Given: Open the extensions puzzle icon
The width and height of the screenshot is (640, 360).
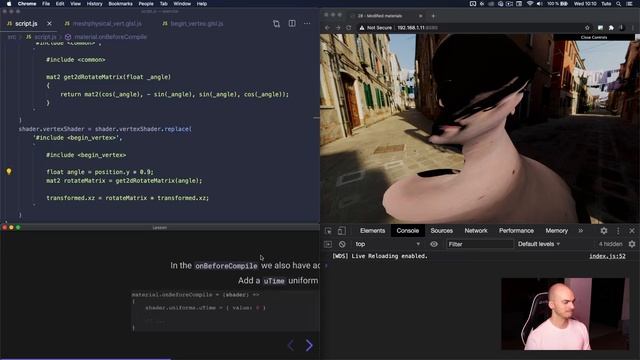Looking at the screenshot, I should click(611, 28).
